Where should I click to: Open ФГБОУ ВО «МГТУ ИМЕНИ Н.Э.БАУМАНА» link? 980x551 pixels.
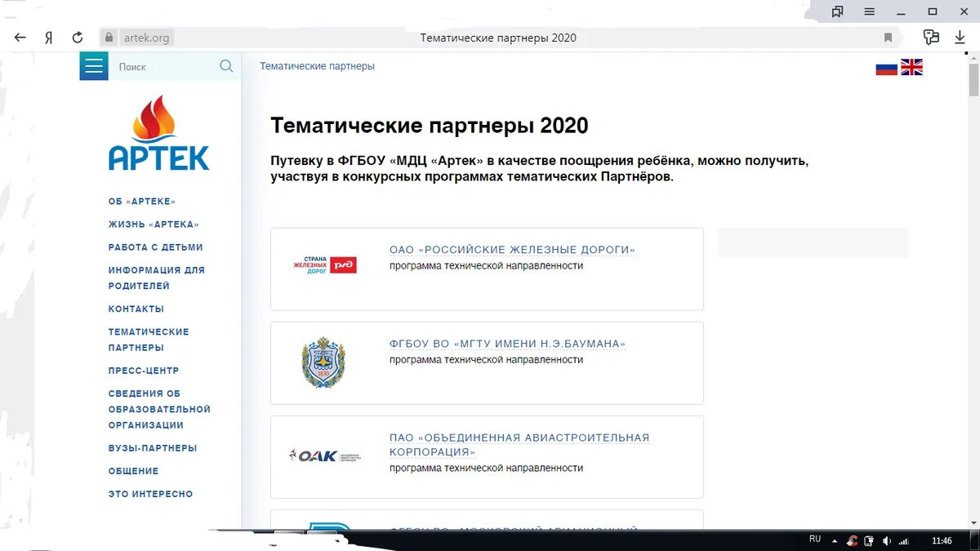pos(507,344)
